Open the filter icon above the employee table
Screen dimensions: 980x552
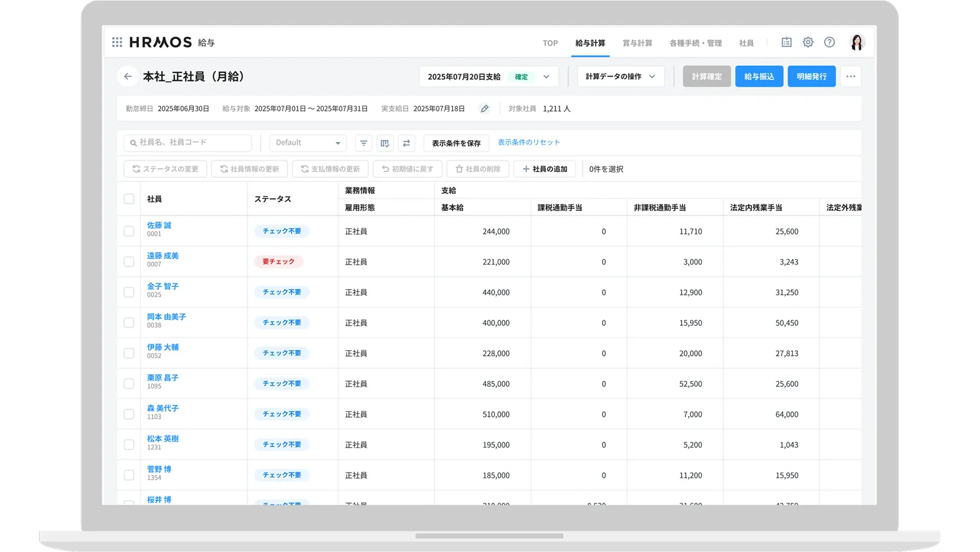(363, 143)
